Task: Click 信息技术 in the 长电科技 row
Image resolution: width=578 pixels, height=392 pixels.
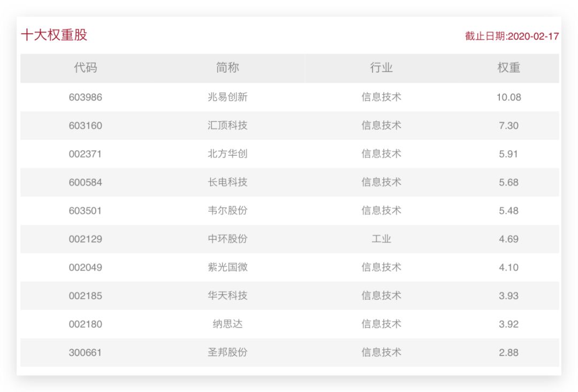Action: coord(381,182)
